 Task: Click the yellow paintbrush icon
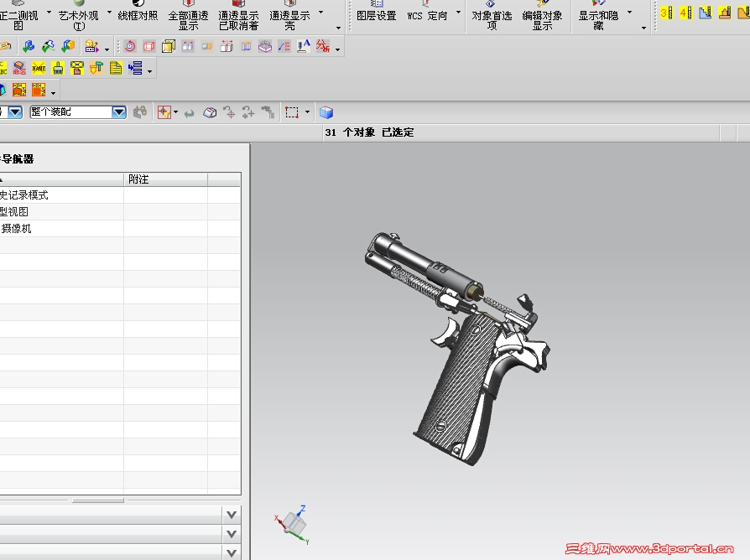click(58, 69)
